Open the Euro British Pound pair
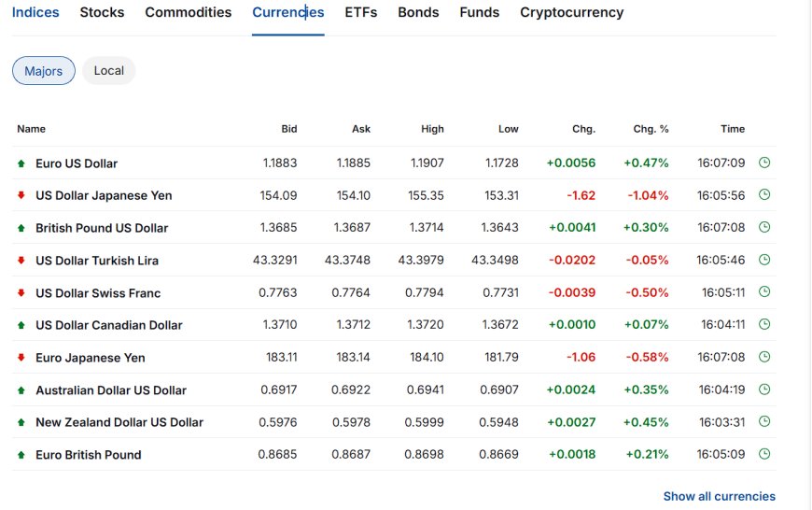 click(89, 455)
